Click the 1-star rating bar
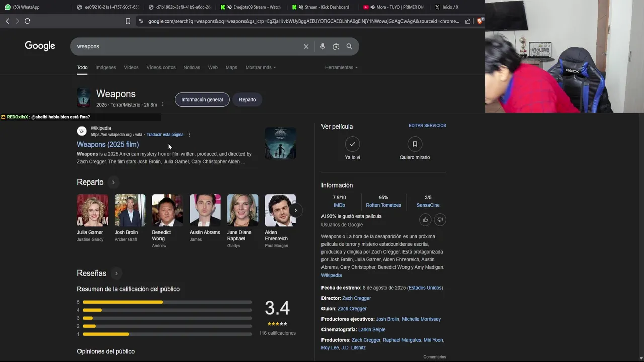Viewport: 644px width, 362px height. tap(167, 334)
